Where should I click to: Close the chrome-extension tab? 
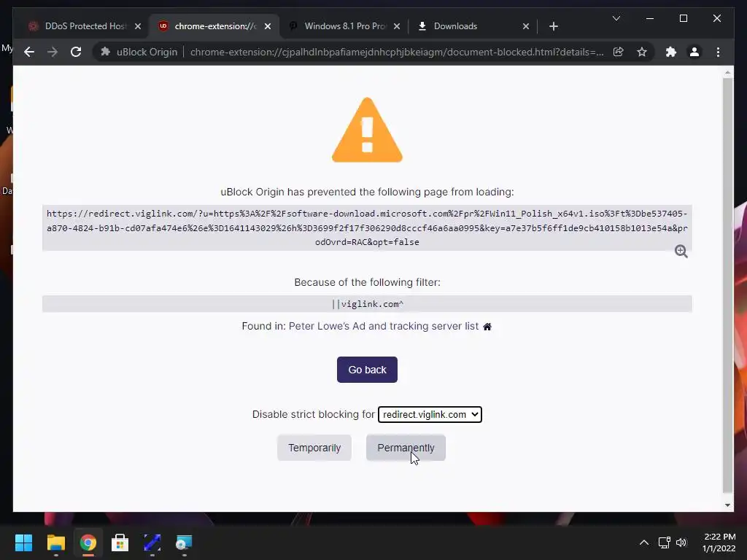tap(268, 26)
